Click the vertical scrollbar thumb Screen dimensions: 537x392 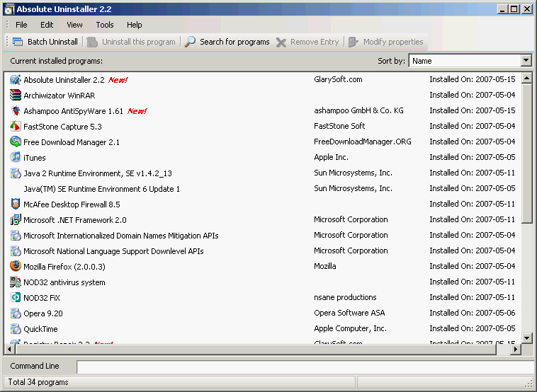click(526, 154)
